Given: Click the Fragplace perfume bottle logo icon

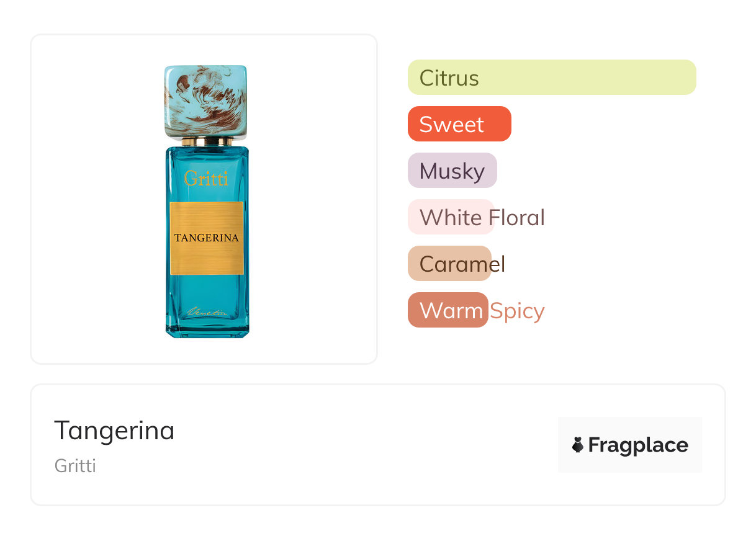Looking at the screenshot, I should (x=578, y=445).
